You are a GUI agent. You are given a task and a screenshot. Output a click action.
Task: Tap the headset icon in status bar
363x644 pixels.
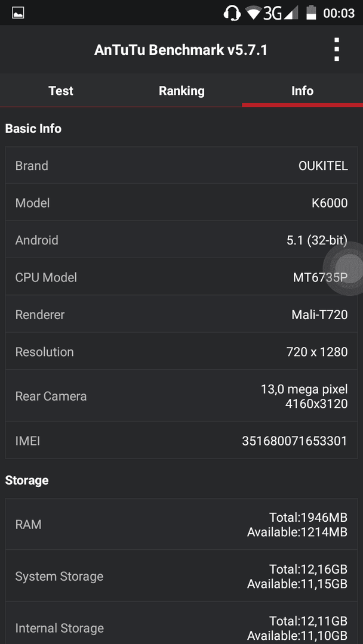coord(232,13)
